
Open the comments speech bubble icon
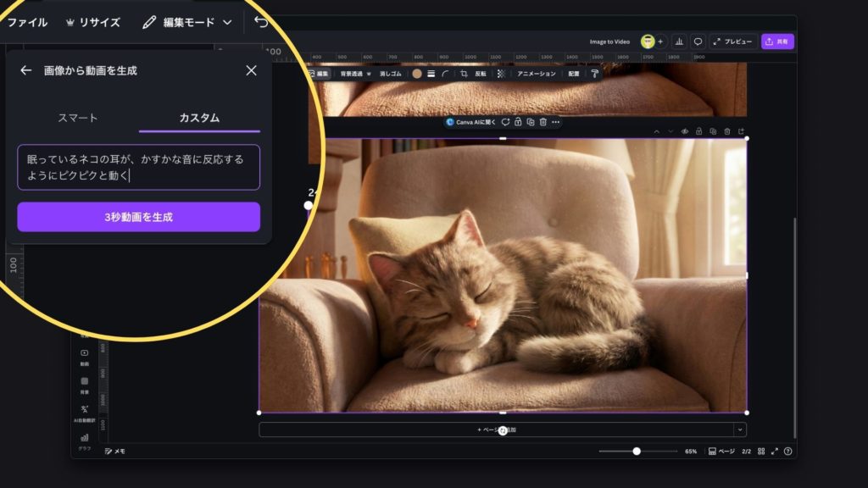point(698,42)
